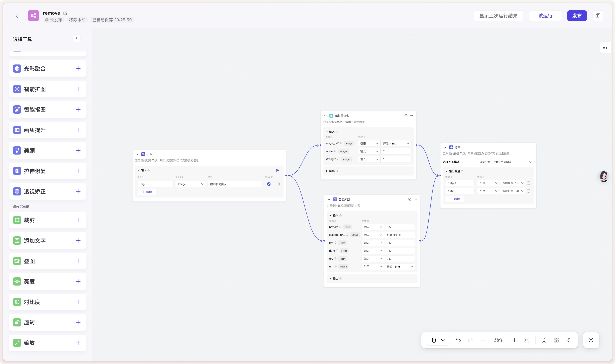
Task: Click the fit-to-screen icon in toolbar
Action: pyautogui.click(x=527, y=340)
